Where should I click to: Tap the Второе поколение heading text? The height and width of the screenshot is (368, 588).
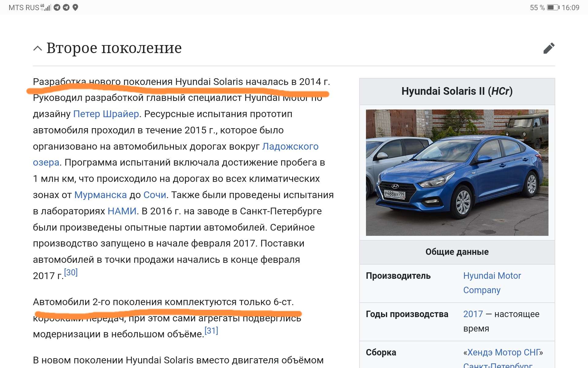pos(114,48)
